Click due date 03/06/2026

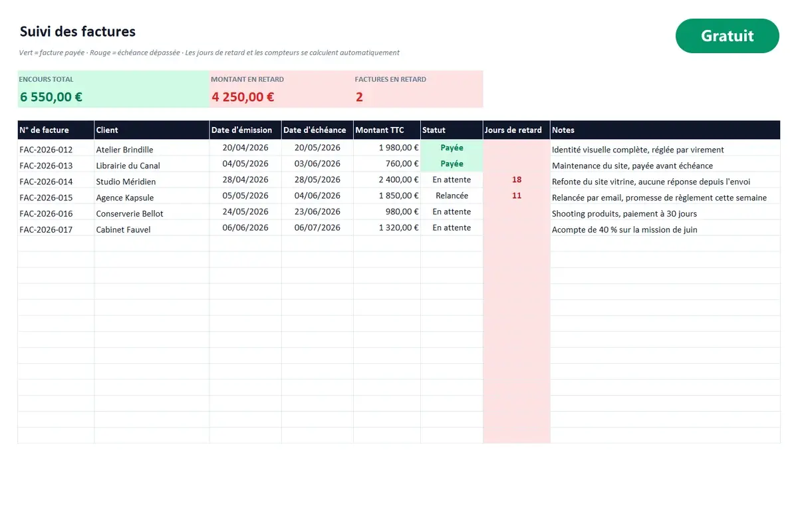[317, 164]
